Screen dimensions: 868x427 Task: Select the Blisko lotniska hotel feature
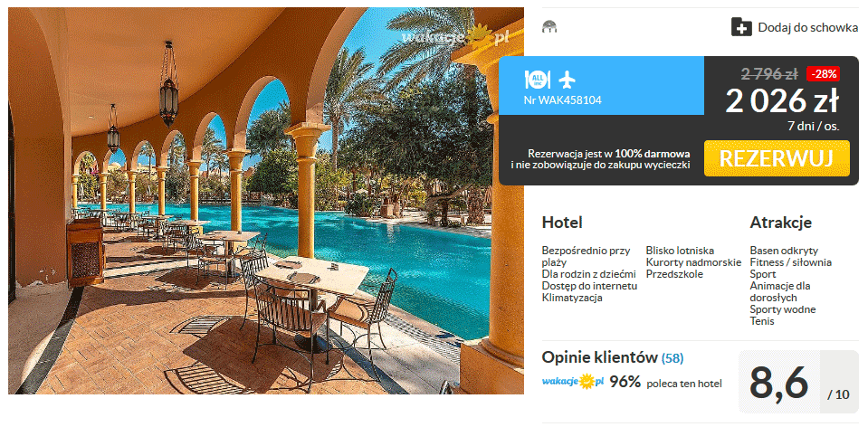click(x=680, y=251)
